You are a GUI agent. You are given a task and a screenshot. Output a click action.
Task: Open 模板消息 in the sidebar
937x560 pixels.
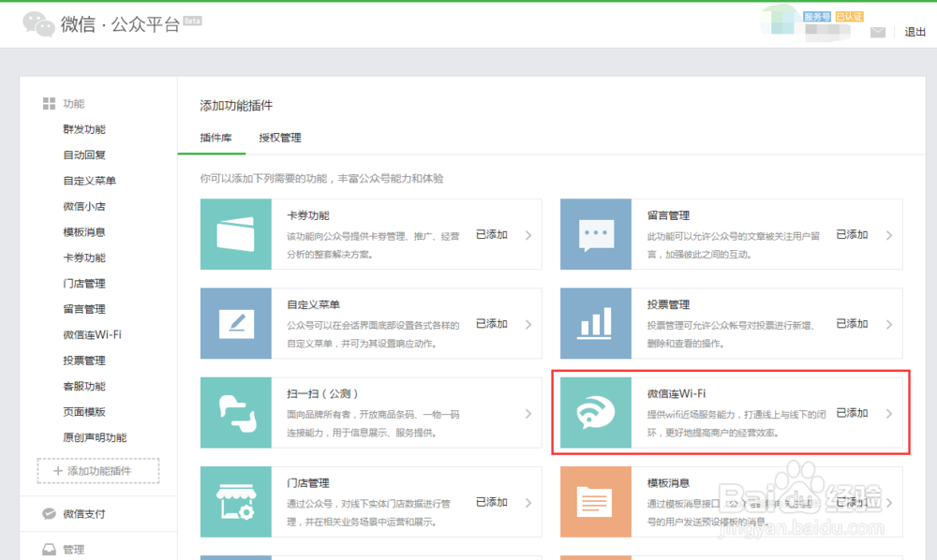tap(84, 232)
